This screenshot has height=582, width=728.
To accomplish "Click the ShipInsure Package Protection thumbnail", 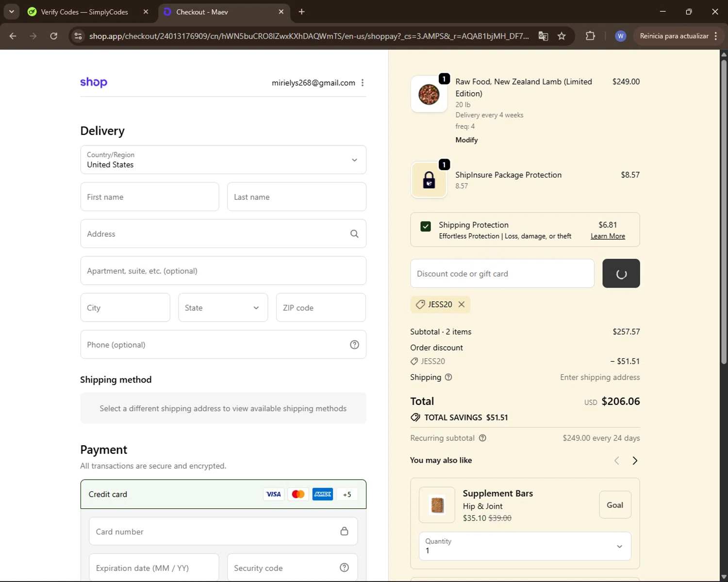I will point(429,180).
